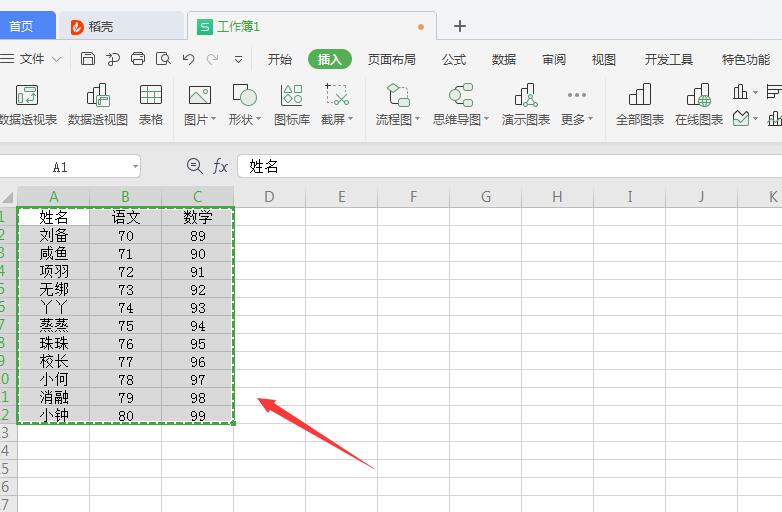Select column D header
This screenshot has height=512, width=782.
[269, 197]
